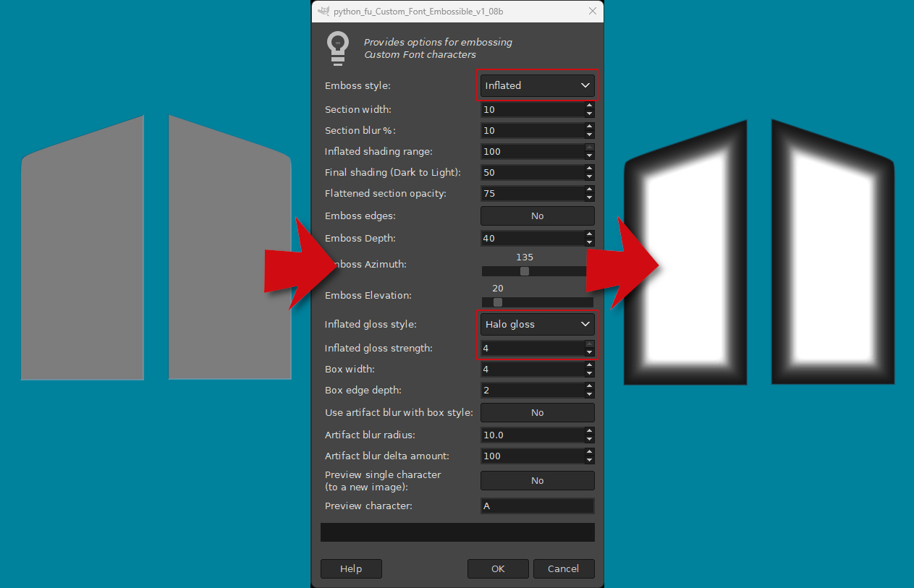Decrease Box edge depth with down arrow
This screenshot has height=588, width=914.
click(590, 395)
